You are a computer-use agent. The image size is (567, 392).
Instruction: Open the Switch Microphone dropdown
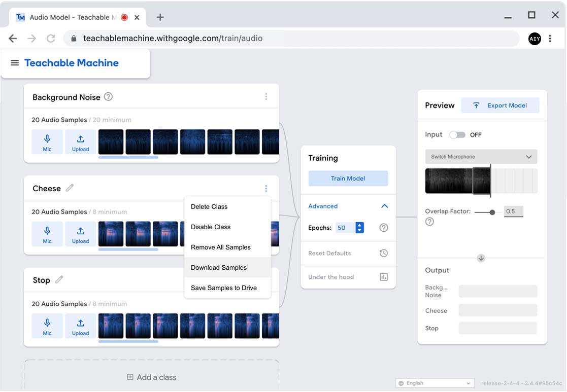[481, 157]
